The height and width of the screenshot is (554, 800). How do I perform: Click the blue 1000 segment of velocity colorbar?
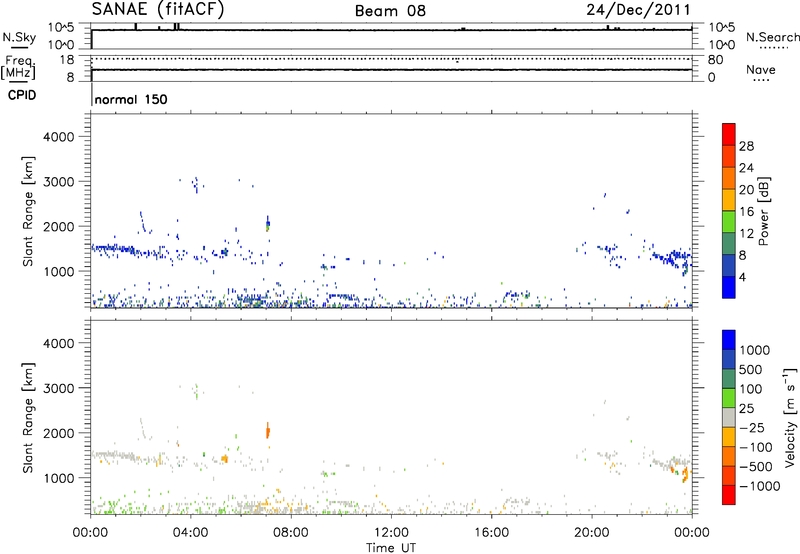pos(729,340)
